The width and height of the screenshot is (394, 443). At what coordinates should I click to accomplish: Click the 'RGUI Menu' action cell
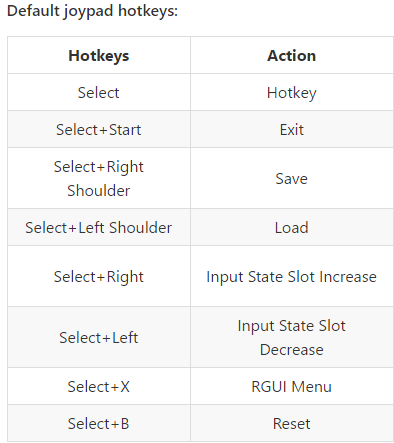[x=292, y=386]
